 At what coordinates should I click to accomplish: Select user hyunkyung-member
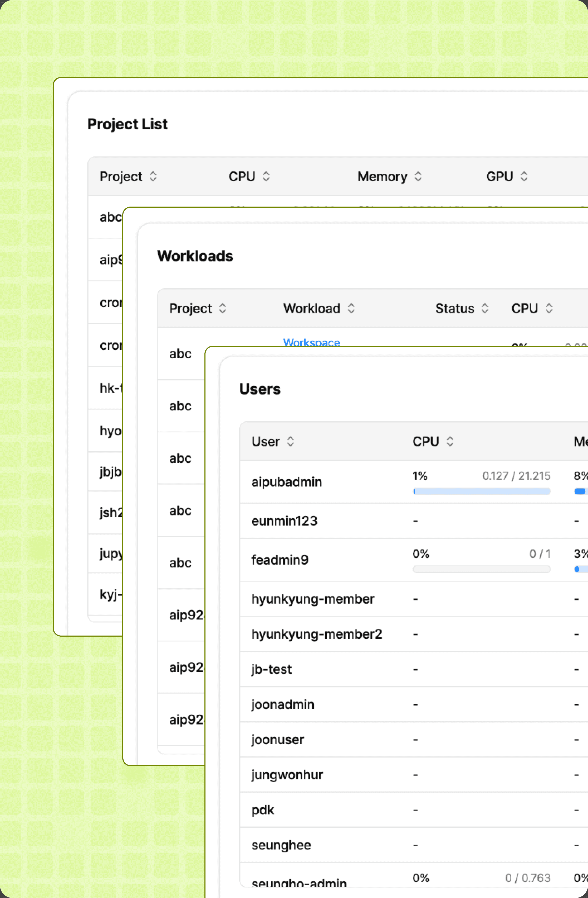313,599
